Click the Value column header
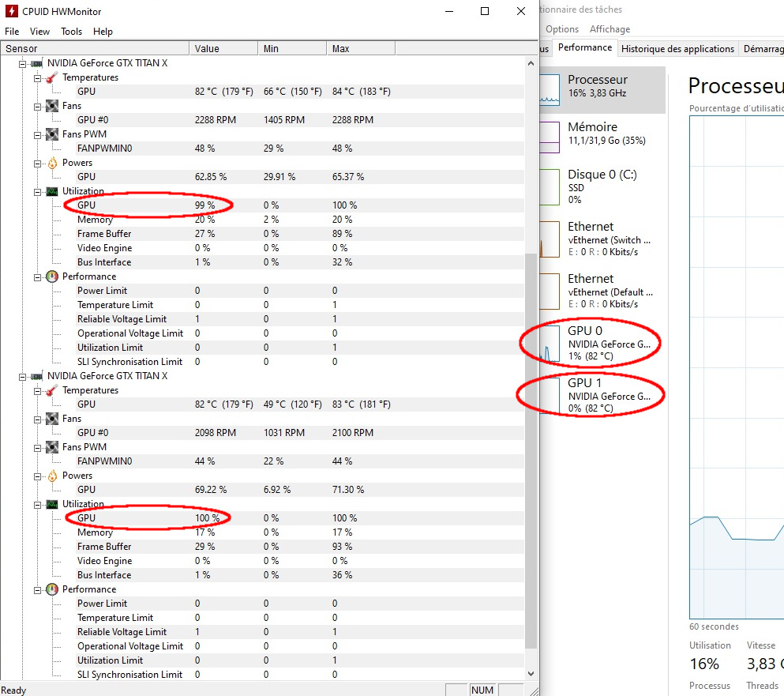This screenshot has width=784, height=696. click(x=223, y=48)
